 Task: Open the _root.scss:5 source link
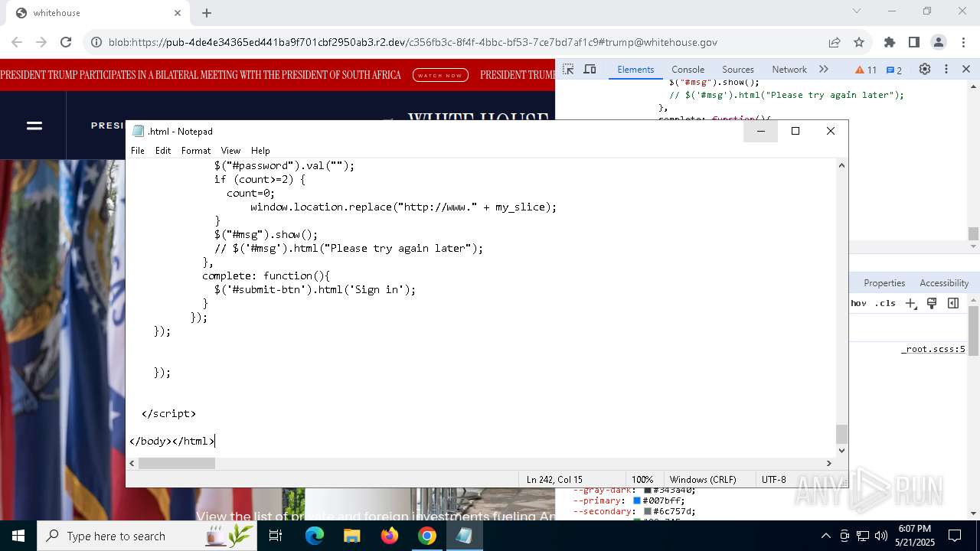[933, 349]
